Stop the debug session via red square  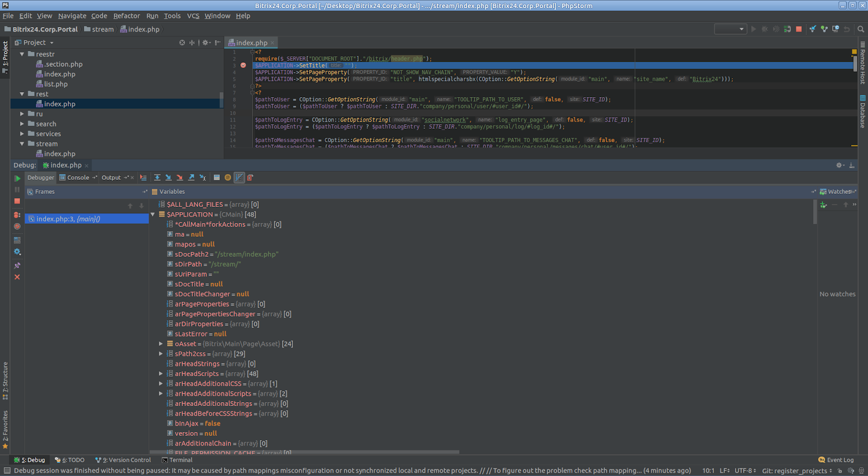pyautogui.click(x=17, y=201)
